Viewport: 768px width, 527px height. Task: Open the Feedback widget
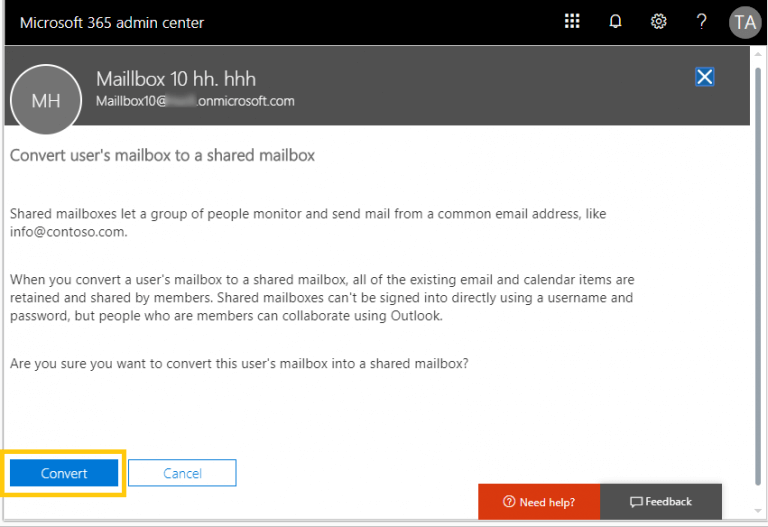click(661, 502)
